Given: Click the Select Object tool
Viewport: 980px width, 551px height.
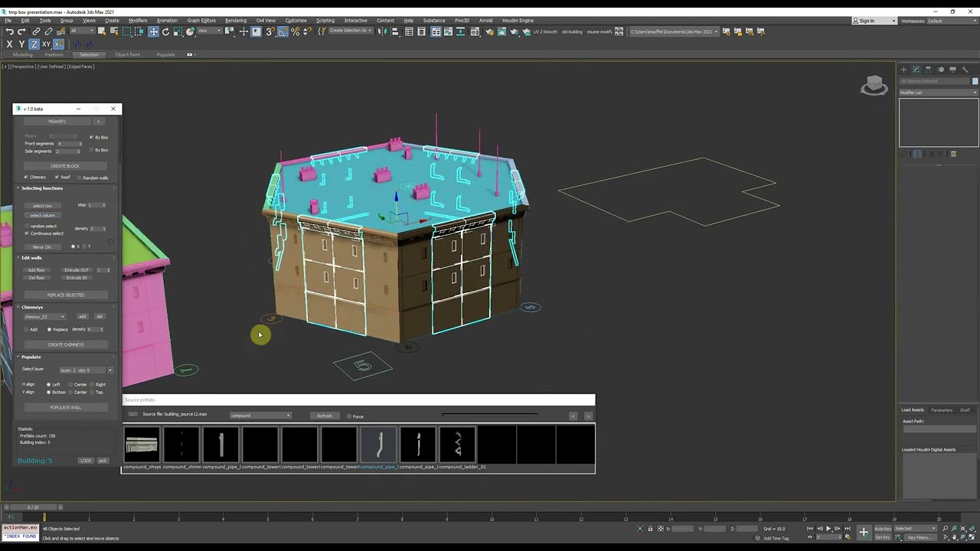Looking at the screenshot, I should tap(103, 31).
